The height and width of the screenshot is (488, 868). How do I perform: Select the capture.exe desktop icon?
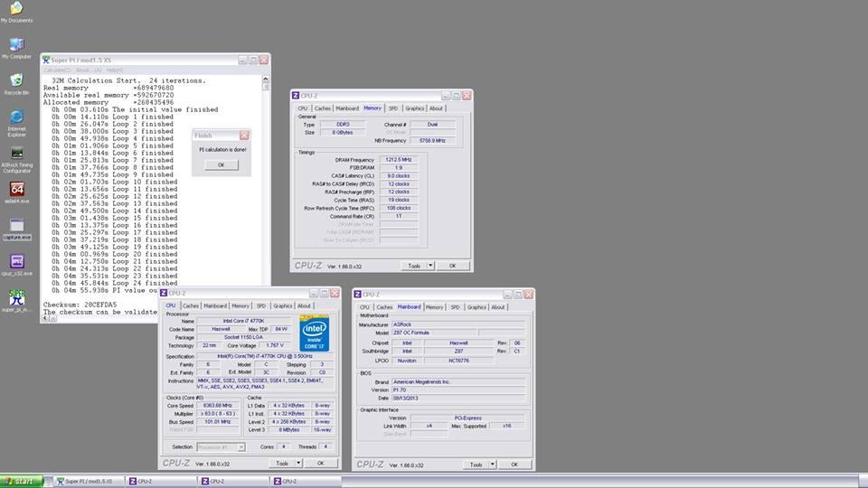tap(16, 229)
